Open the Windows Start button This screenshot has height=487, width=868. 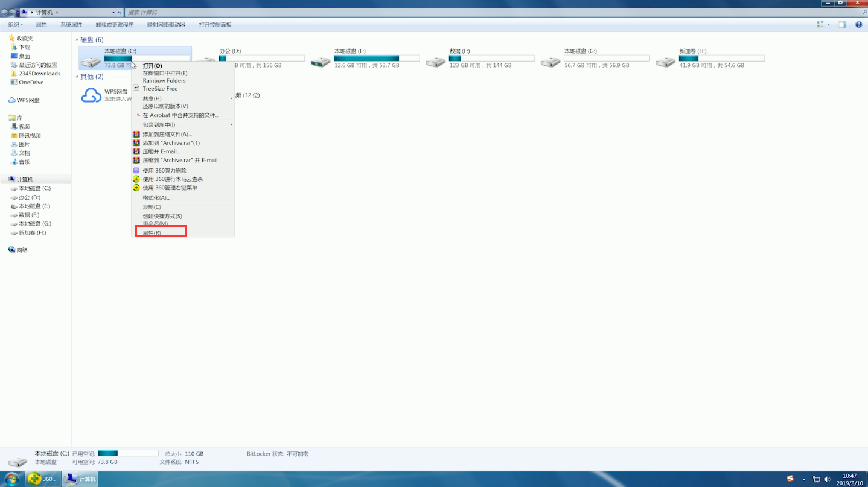tap(11, 479)
